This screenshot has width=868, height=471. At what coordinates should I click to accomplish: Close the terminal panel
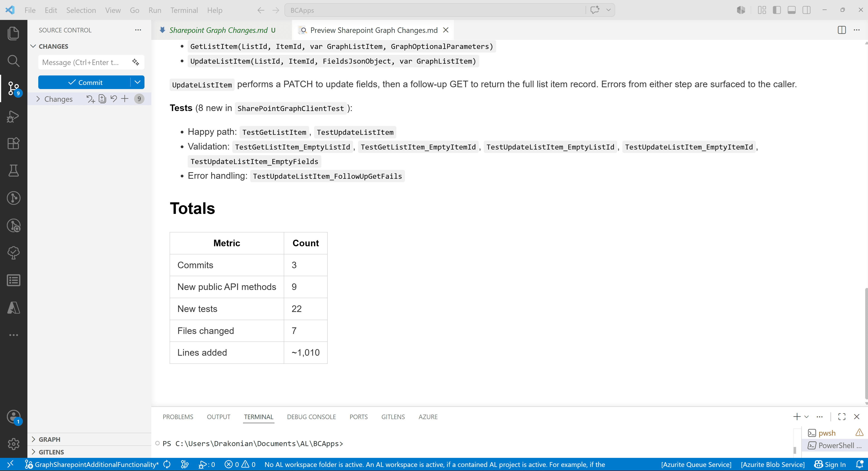click(856, 417)
